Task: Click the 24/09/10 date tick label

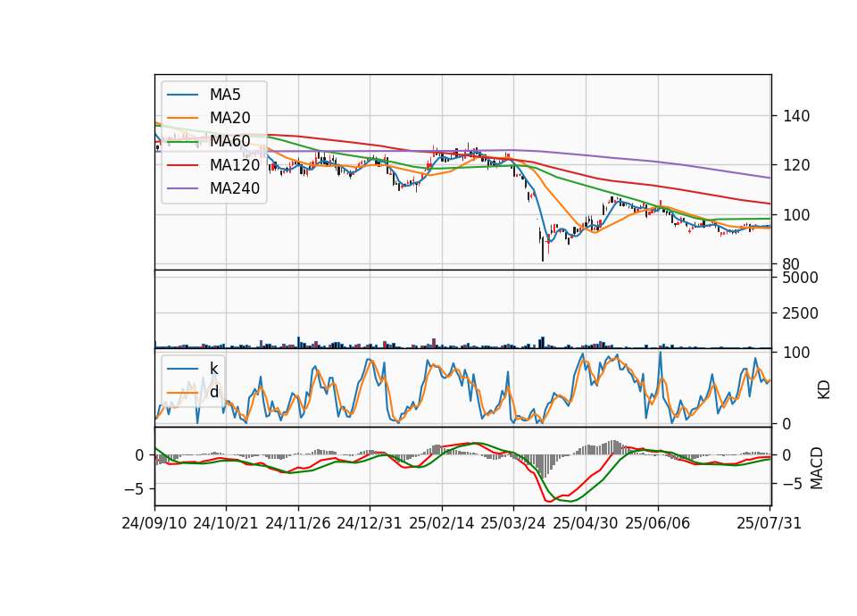Action: [154, 523]
